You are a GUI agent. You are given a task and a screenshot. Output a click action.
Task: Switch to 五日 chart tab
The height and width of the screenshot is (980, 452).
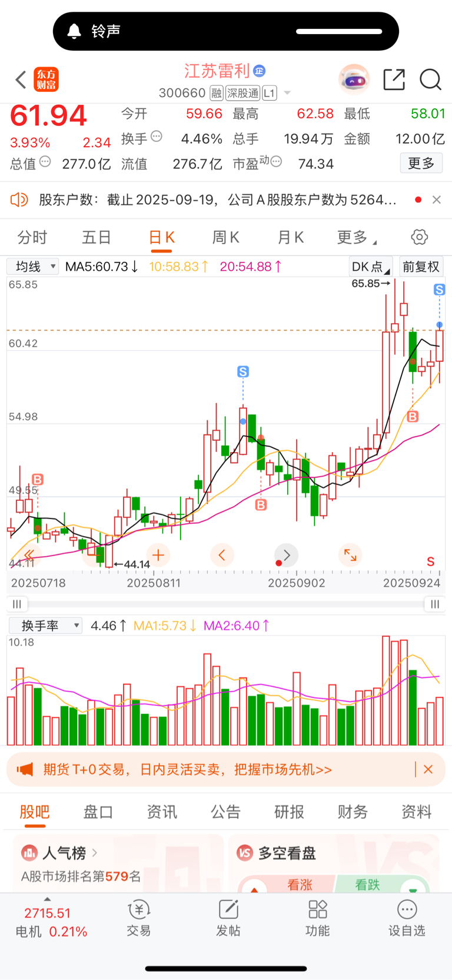click(97, 237)
